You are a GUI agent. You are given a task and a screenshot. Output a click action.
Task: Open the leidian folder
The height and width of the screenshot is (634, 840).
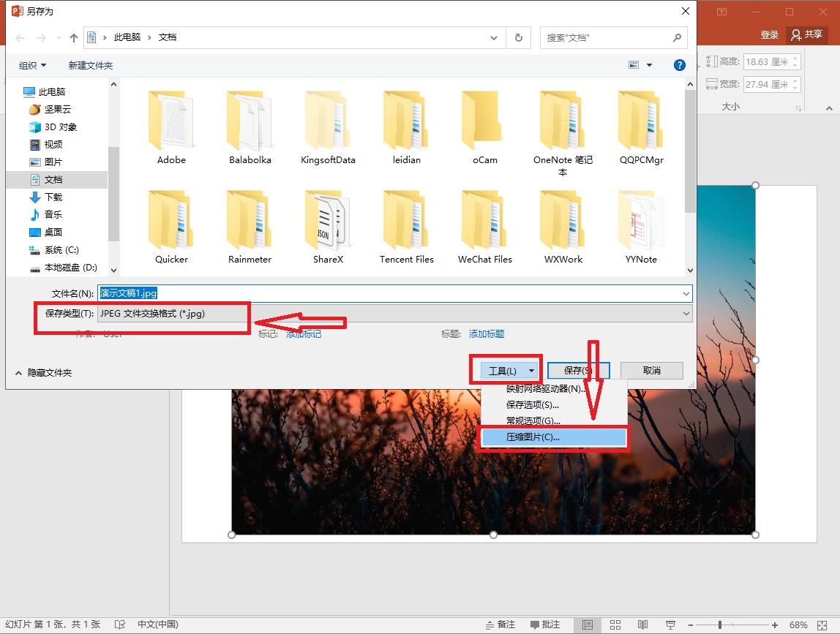(406, 127)
